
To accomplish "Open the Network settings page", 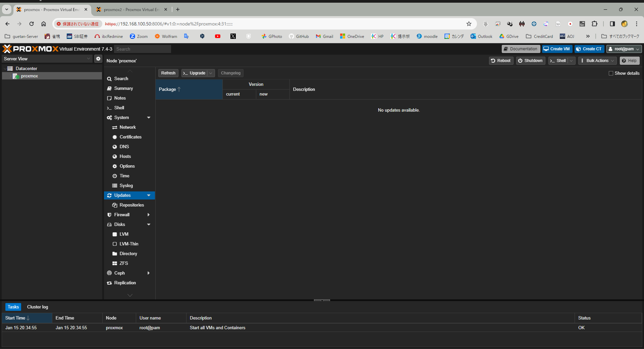I will pyautogui.click(x=127, y=127).
